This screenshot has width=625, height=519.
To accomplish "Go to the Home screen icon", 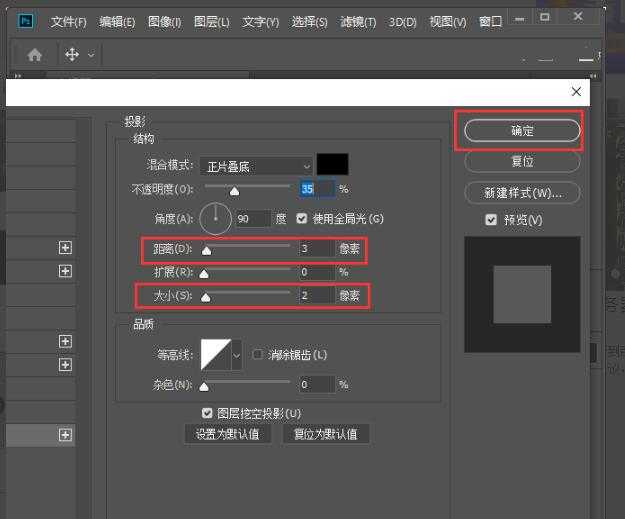I will (34, 55).
